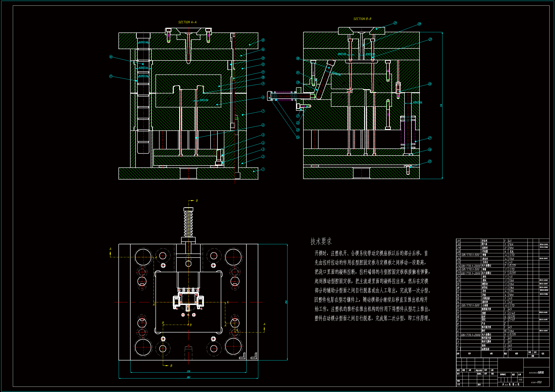Select part balloon 17 left of Section A-A
Image resolution: width=555 pixels, height=392 pixels.
tap(111, 76)
